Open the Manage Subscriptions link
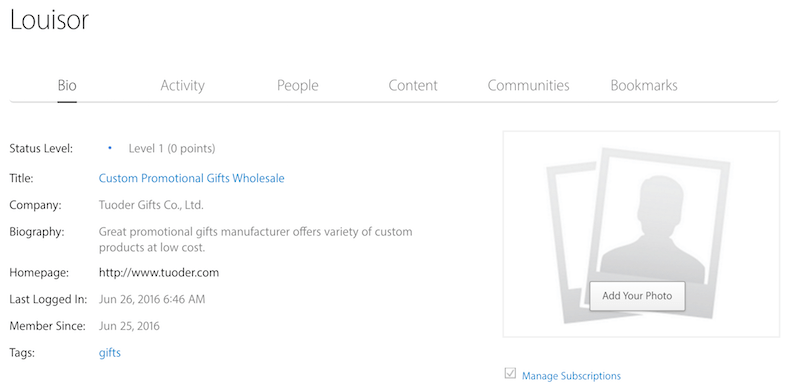The image size is (800, 392). pos(571,376)
